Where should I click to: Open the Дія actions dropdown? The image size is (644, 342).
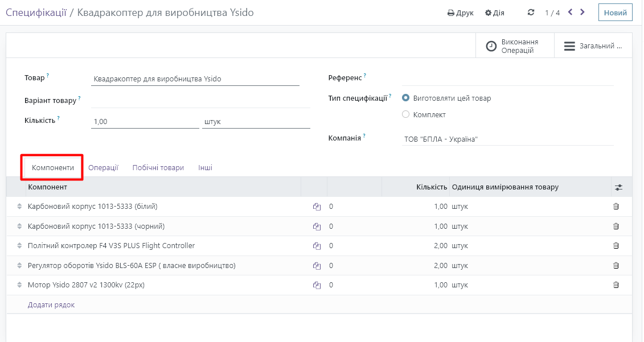494,13
